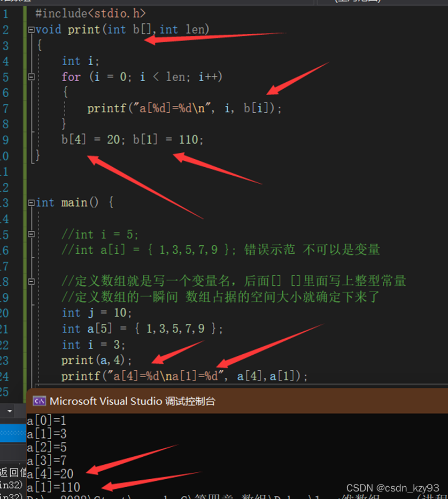Click the 'Microsoft Visual Studio 调试控制台' title bar

pos(237,401)
